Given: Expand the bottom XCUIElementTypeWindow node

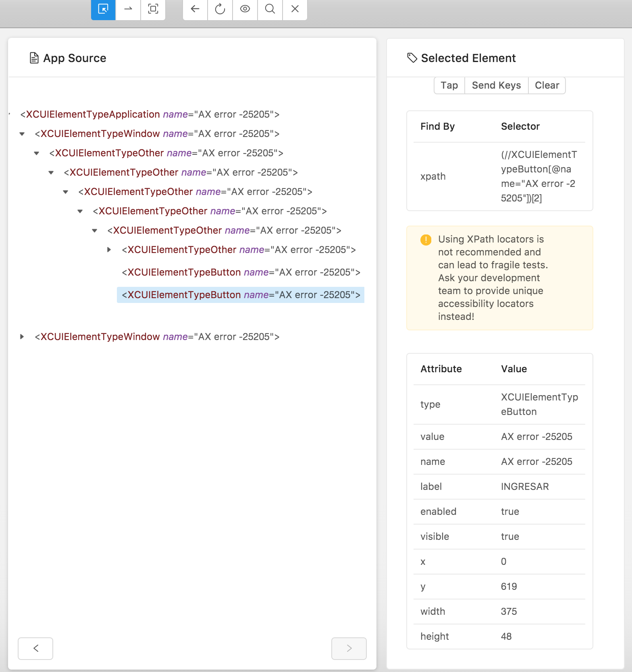Looking at the screenshot, I should point(22,337).
